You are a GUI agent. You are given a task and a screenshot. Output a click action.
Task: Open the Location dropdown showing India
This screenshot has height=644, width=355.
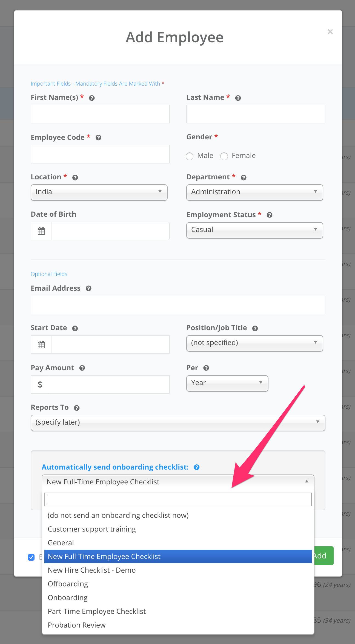tap(99, 192)
